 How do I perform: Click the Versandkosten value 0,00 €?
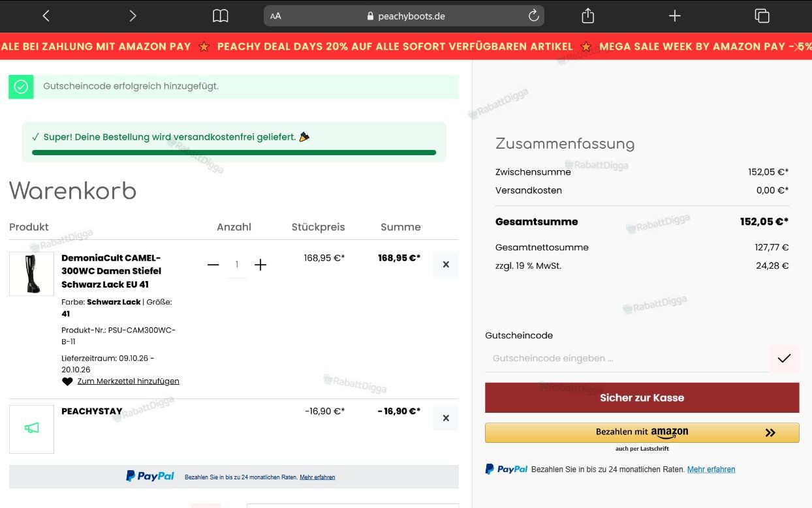coord(772,190)
